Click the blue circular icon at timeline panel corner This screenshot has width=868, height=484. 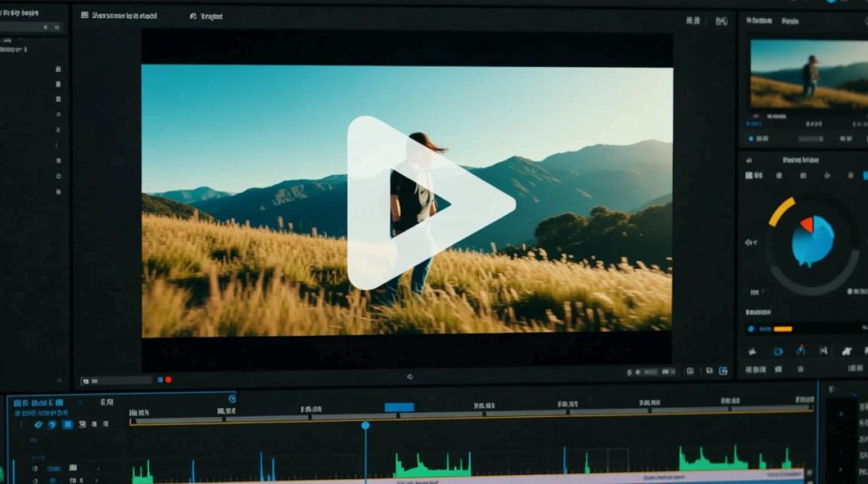click(232, 399)
